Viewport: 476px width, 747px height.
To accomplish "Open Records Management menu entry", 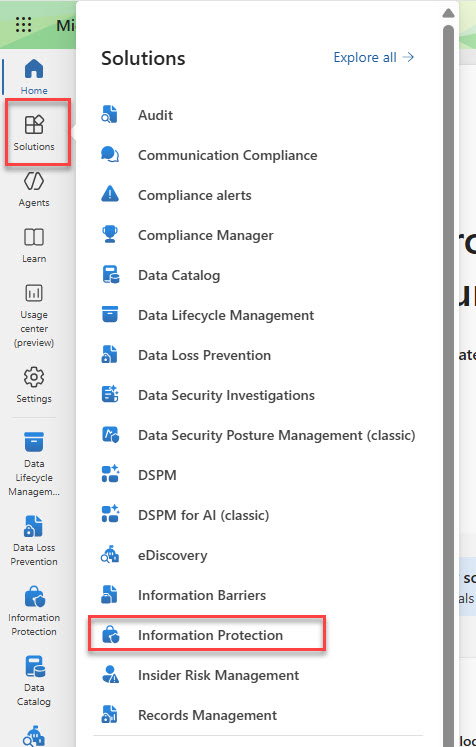I will [207, 716].
